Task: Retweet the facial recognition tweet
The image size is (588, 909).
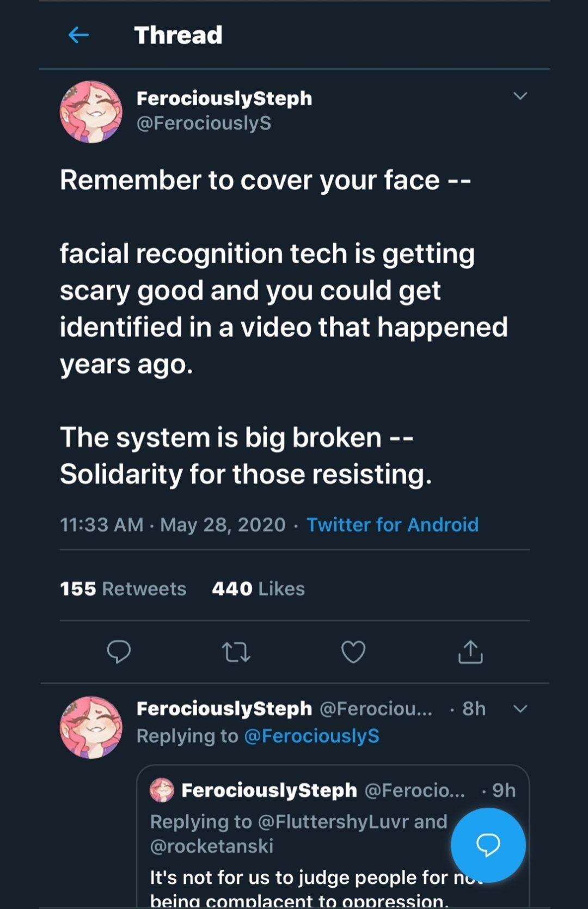Action: point(236,652)
